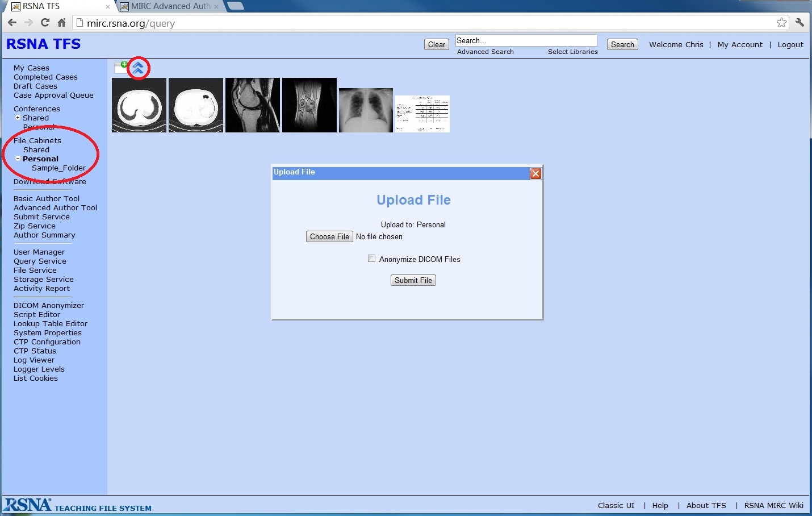The height and width of the screenshot is (516, 812).
Task: Open the coronal knee MRI thumbnail
Action: (x=309, y=105)
